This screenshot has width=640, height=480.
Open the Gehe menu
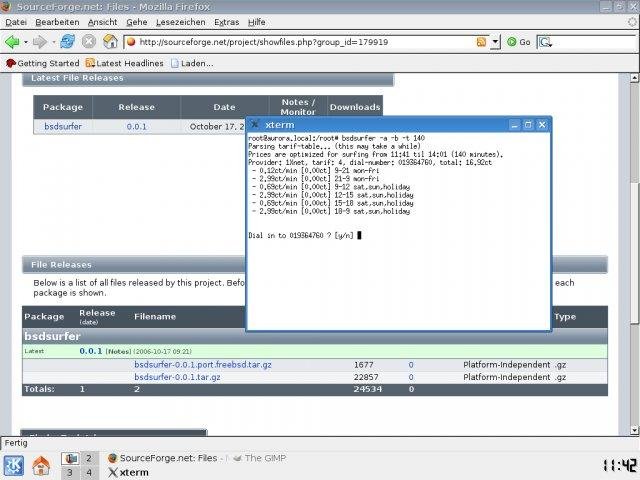coord(137,22)
